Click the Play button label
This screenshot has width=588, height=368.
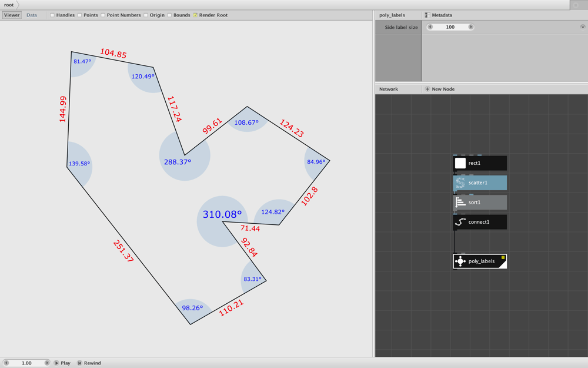pos(66,363)
